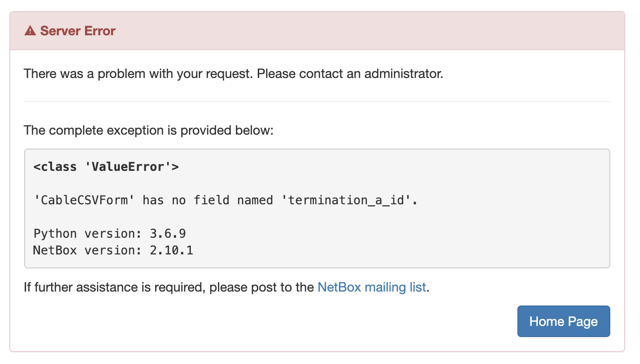Click the Server Error heading text
The height and width of the screenshot is (364, 640).
point(78,31)
